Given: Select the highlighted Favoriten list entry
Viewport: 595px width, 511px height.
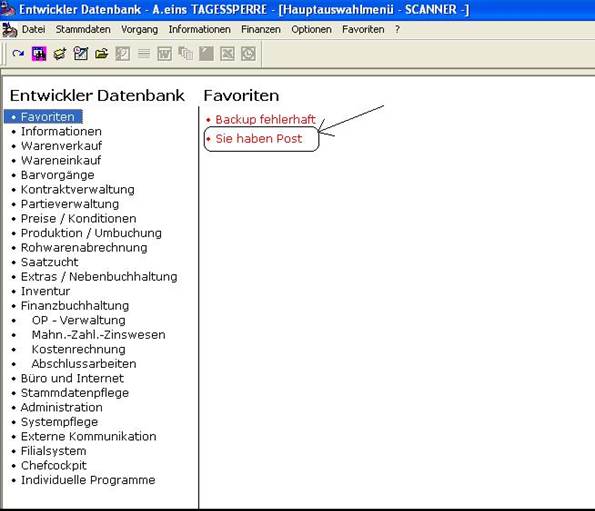Looking at the screenshot, I should pyautogui.click(x=43, y=117).
